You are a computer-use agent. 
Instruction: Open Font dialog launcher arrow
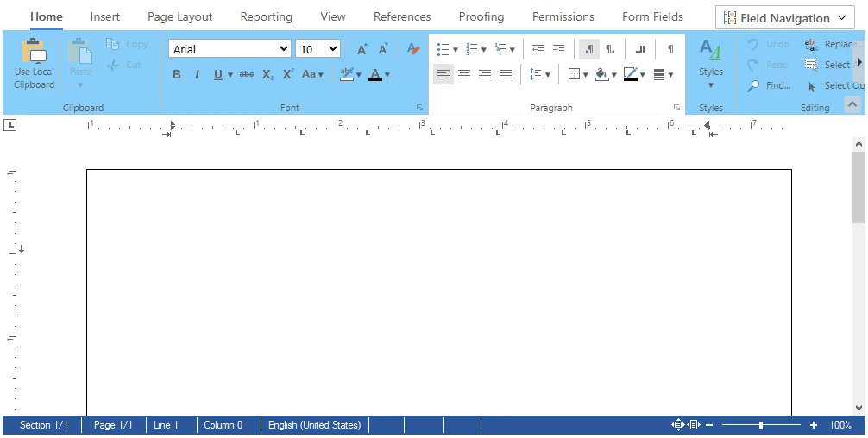tap(419, 108)
